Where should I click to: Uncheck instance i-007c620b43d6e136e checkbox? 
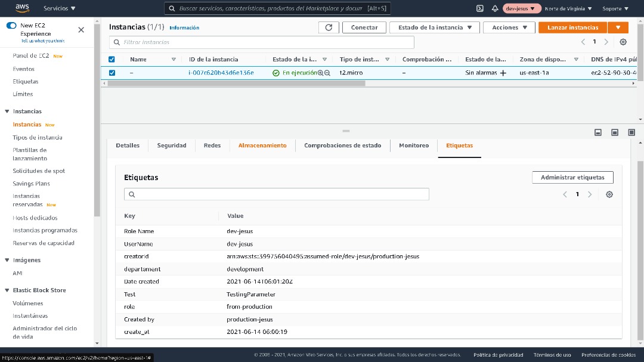(112, 73)
